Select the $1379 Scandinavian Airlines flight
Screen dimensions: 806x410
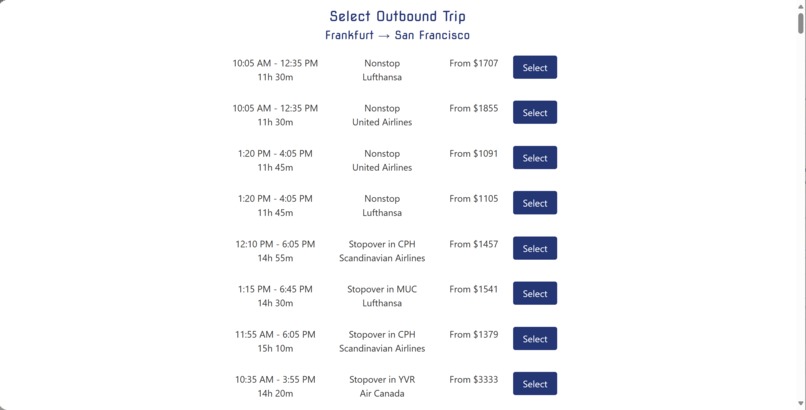[535, 339]
